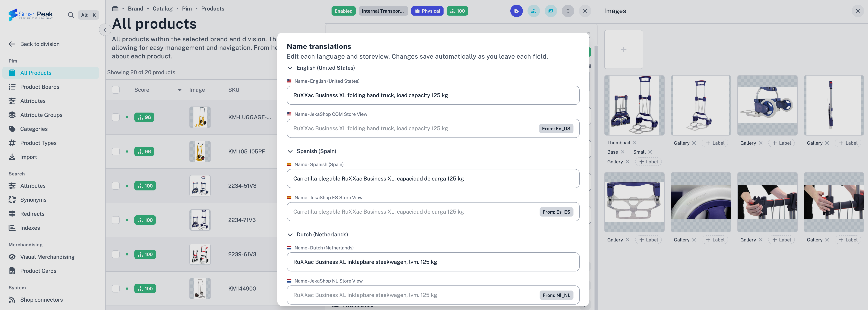This screenshot has width=868, height=310.
Task: Add new image with plus tile
Action: [623, 49]
